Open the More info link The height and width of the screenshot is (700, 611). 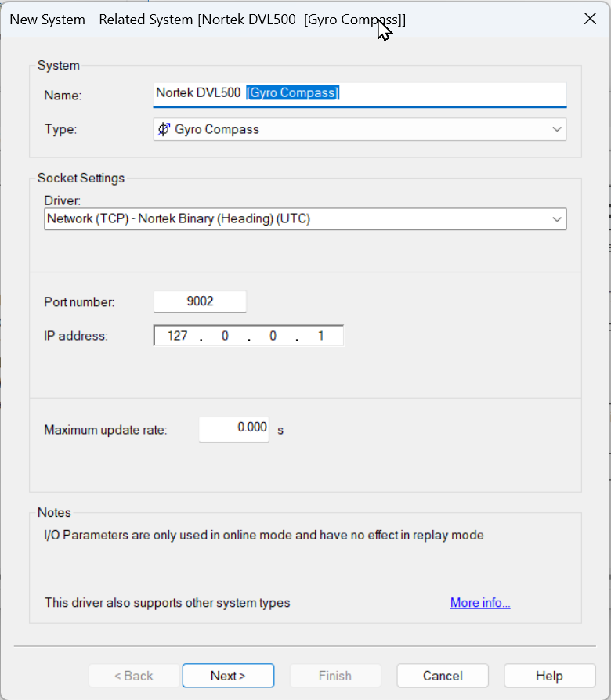(x=480, y=603)
